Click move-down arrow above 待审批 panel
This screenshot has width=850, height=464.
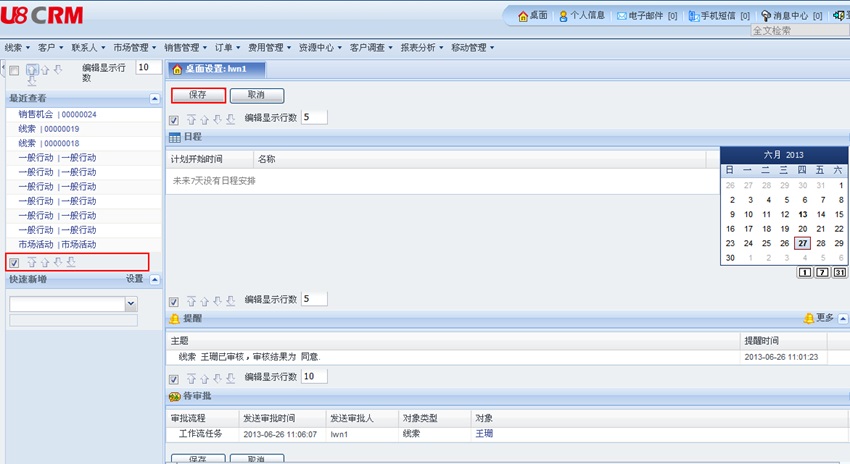pyautogui.click(x=217, y=379)
